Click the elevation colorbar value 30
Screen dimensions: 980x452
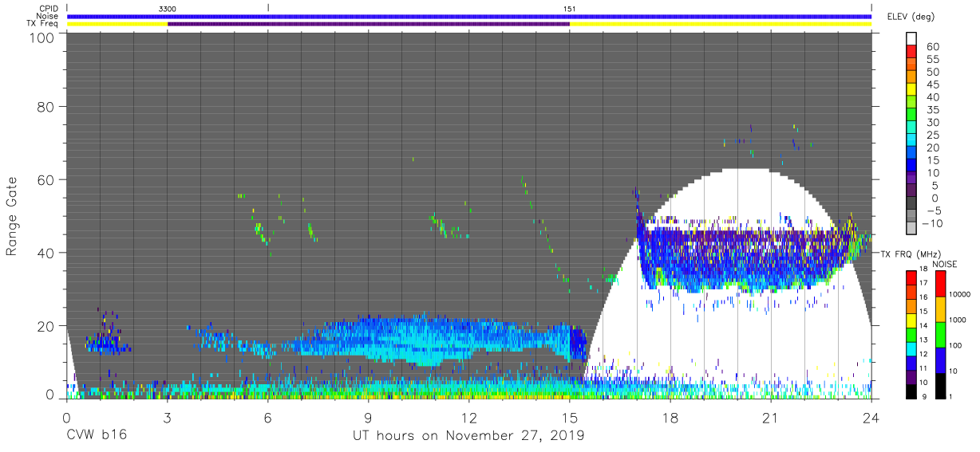tap(932, 122)
